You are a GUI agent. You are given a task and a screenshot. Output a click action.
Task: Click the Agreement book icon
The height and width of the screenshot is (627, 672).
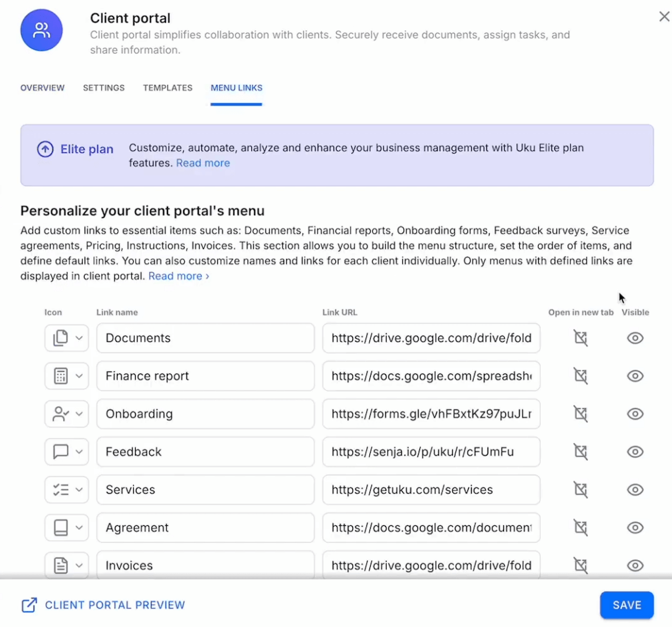pos(60,528)
